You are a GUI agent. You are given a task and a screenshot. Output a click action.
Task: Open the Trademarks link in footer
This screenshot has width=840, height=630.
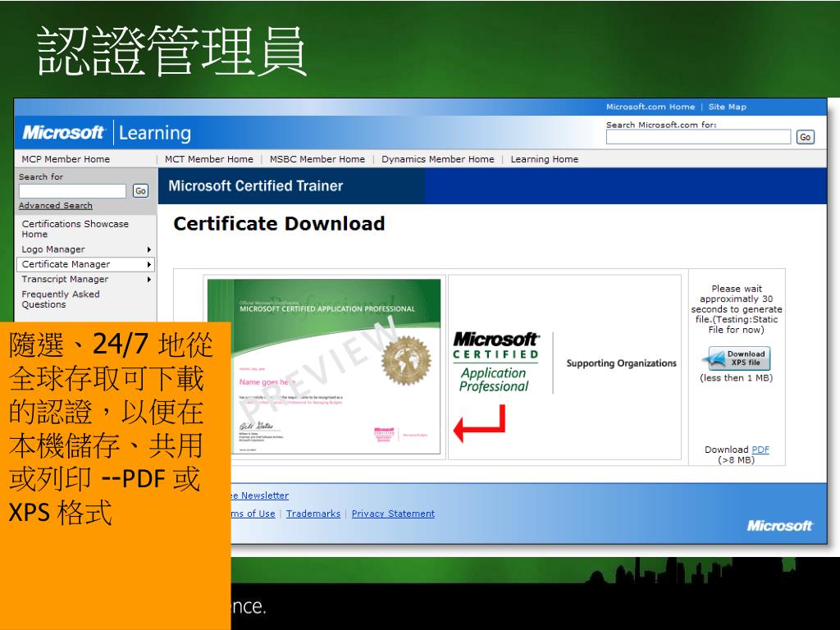(313, 514)
